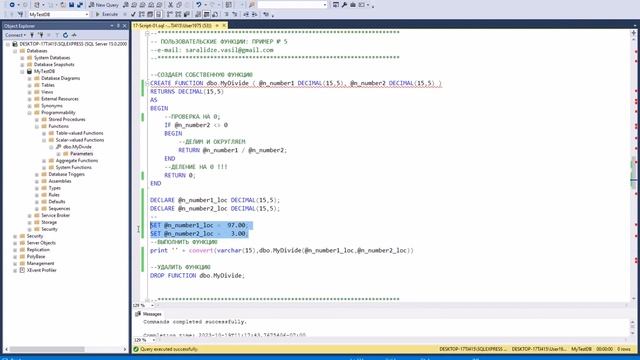The image size is (640, 360).
Task: Click the Object Explorer Refresh icon
Action: (65, 35)
